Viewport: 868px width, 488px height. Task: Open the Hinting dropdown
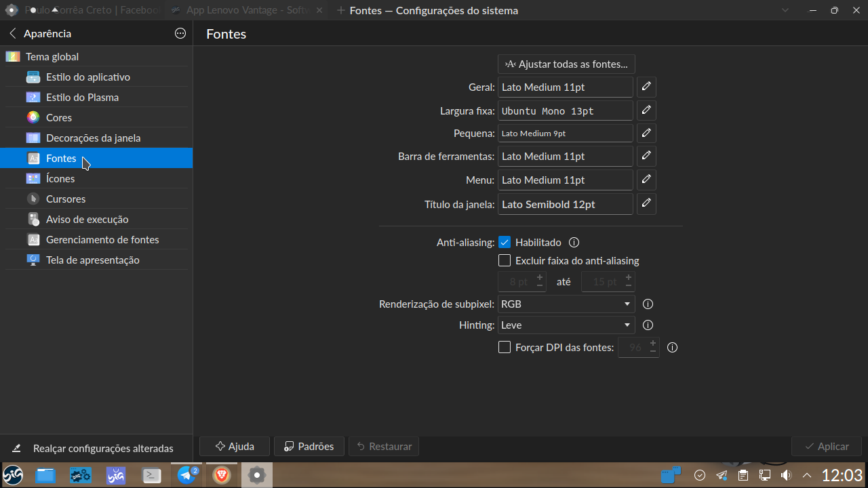[x=566, y=325]
